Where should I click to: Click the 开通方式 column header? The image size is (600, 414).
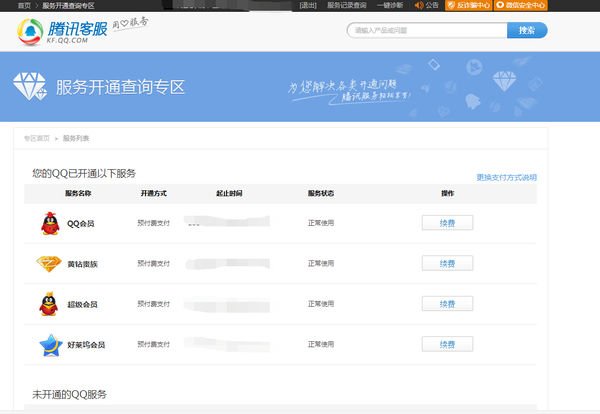[x=153, y=193]
